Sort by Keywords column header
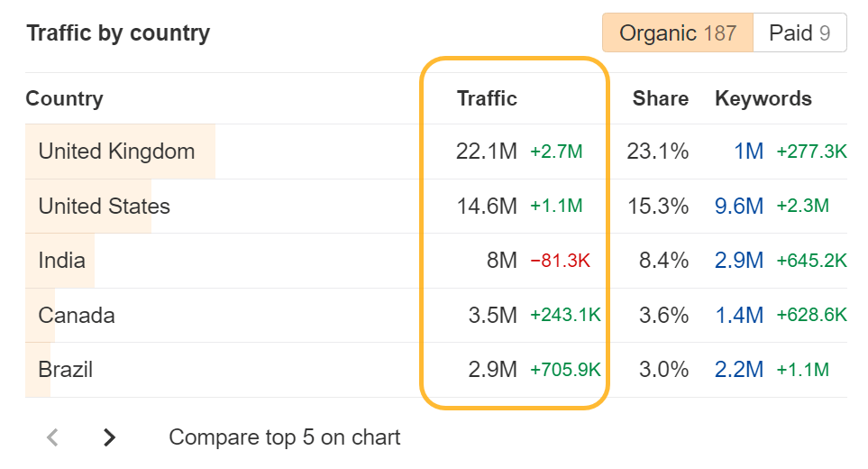Image resolution: width=868 pixels, height=469 pixels. (763, 99)
